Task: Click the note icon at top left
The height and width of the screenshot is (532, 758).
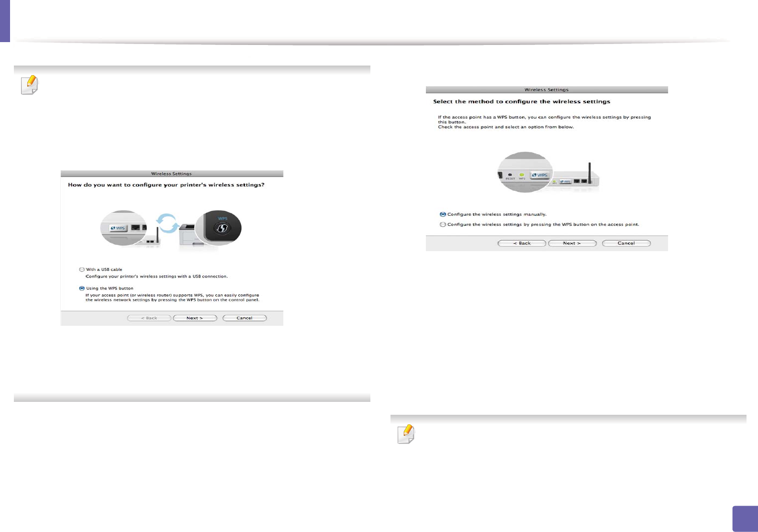Action: pyautogui.click(x=29, y=85)
